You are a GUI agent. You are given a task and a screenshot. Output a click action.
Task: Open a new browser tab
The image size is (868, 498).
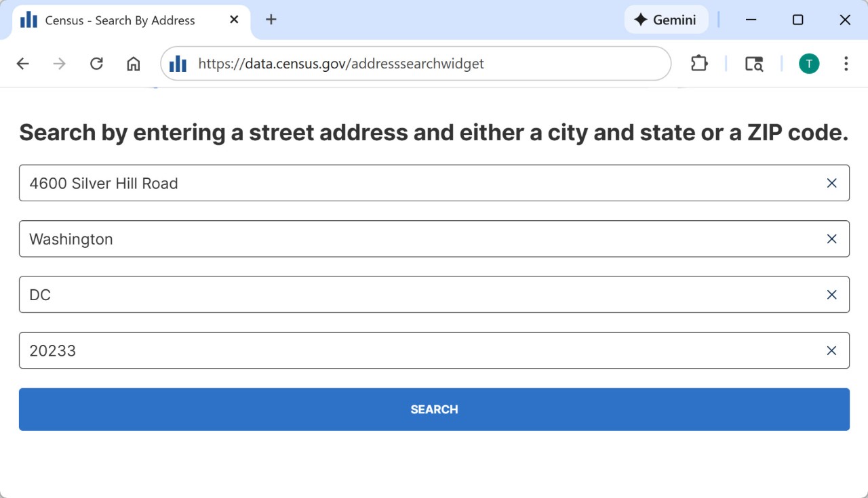(271, 20)
